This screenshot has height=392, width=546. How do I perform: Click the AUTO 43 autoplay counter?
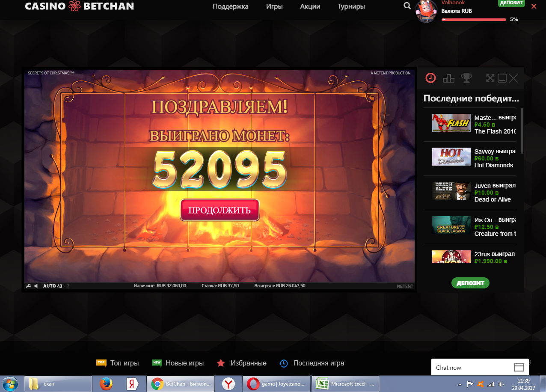coord(53,285)
